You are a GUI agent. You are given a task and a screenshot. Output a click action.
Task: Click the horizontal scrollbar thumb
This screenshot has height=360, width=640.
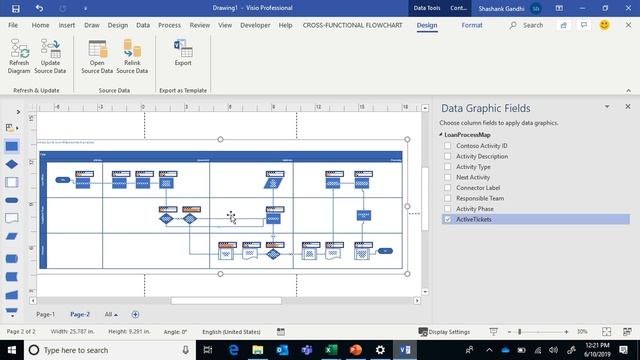point(226,301)
